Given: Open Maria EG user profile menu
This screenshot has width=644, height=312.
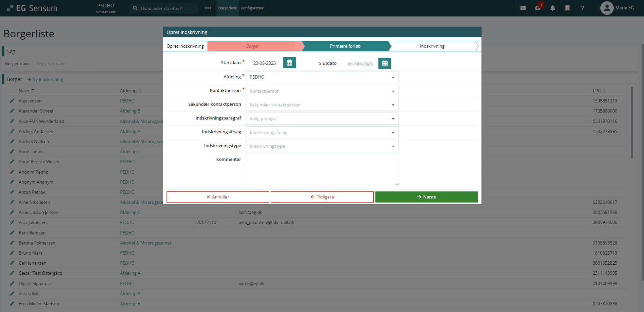Looking at the screenshot, I should (x=617, y=8).
